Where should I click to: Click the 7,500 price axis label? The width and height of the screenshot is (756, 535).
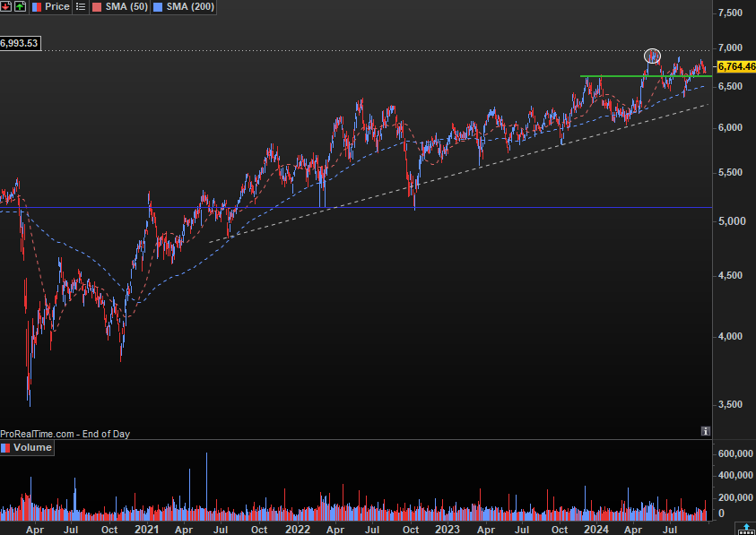click(x=730, y=13)
